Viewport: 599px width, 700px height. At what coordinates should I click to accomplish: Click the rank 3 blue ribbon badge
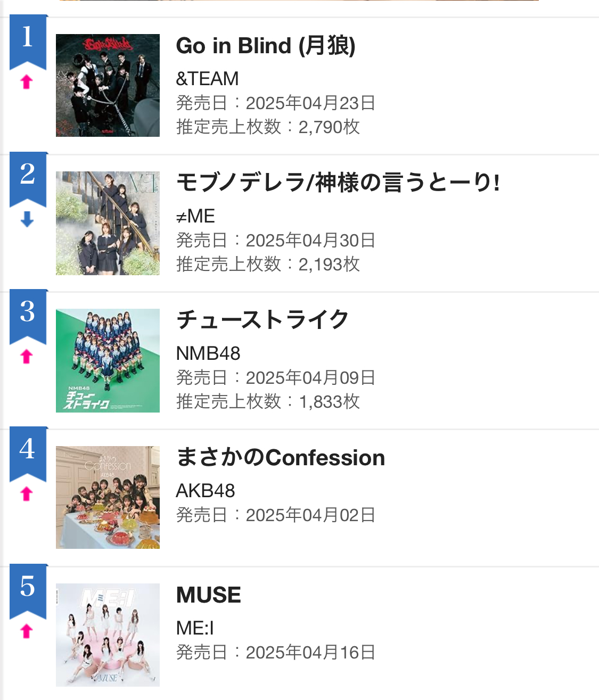[28, 317]
